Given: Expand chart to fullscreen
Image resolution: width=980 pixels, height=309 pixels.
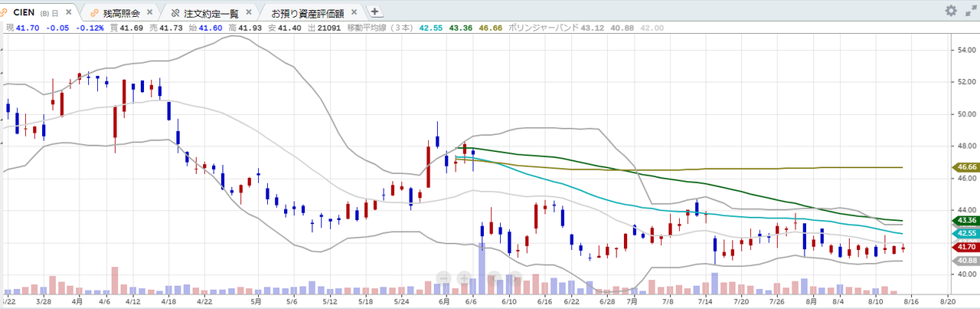Looking at the screenshot, I should tap(970, 11).
